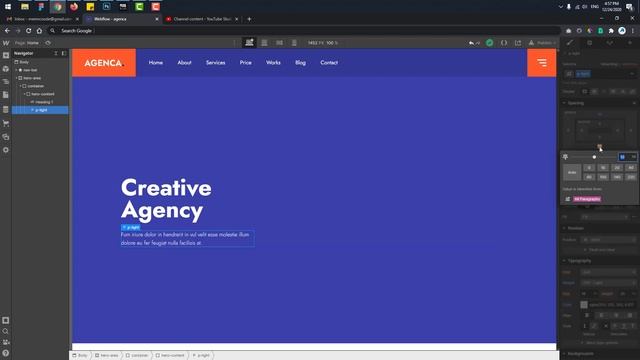The width and height of the screenshot is (640, 360).
Task: Switch to Tablet breakpoint view
Action: pyautogui.click(x=264, y=42)
